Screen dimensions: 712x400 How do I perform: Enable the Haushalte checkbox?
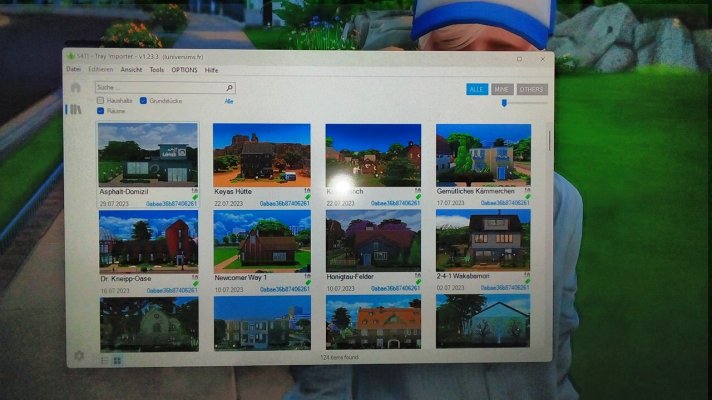coord(100,100)
